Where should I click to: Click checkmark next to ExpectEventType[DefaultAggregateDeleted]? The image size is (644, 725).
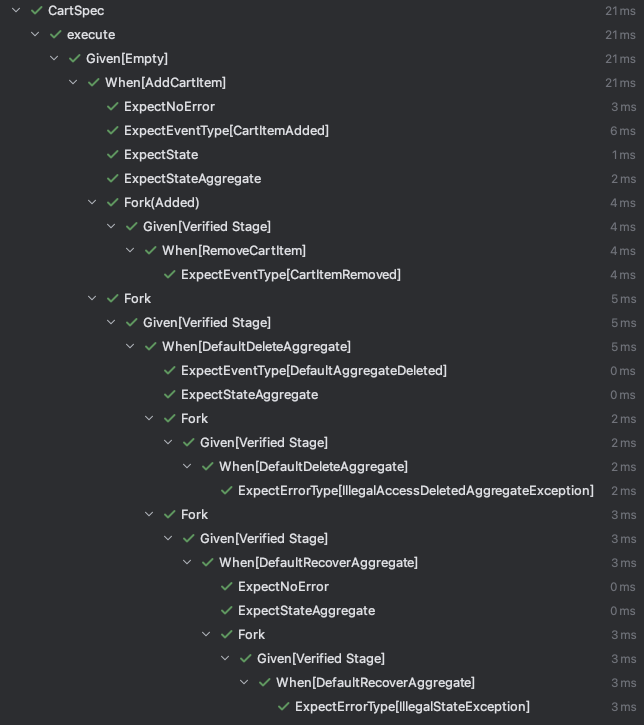(170, 370)
